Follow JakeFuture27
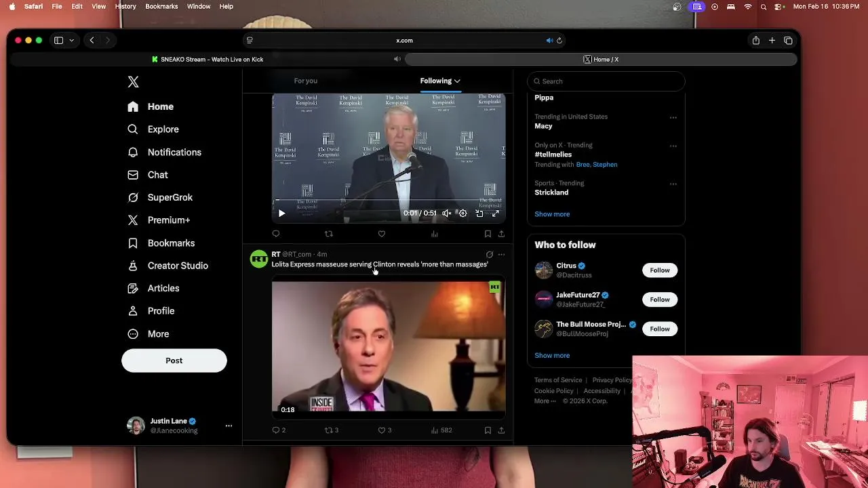The height and width of the screenshot is (488, 868). tap(659, 300)
